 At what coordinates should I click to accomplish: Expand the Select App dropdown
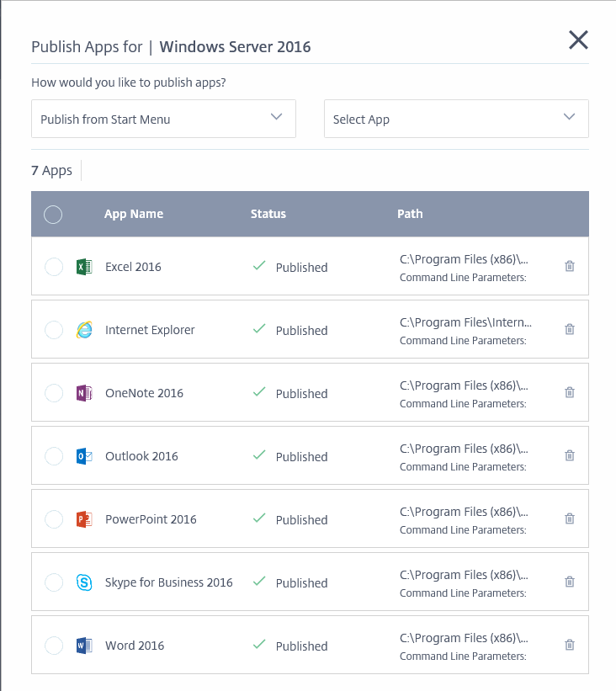(x=455, y=119)
